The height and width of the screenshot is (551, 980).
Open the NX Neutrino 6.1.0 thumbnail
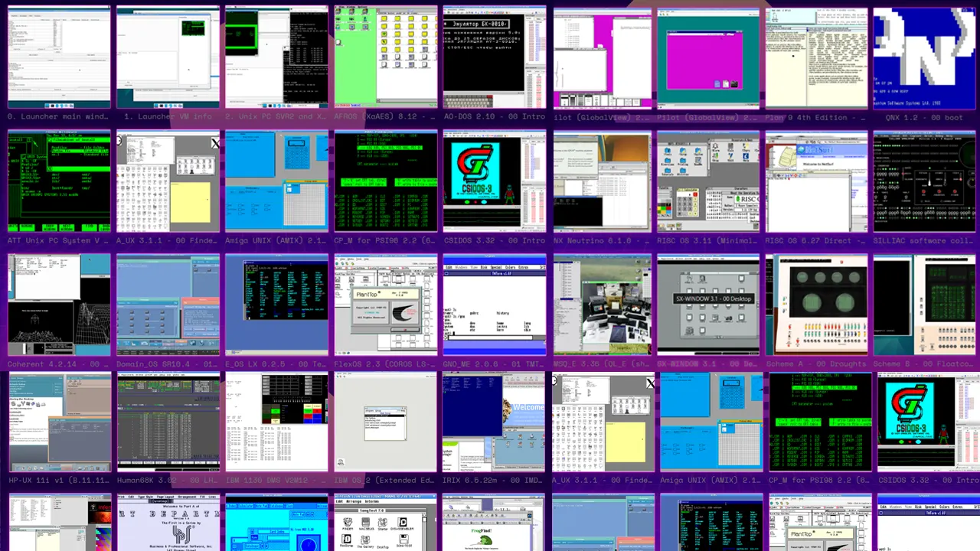tap(603, 181)
